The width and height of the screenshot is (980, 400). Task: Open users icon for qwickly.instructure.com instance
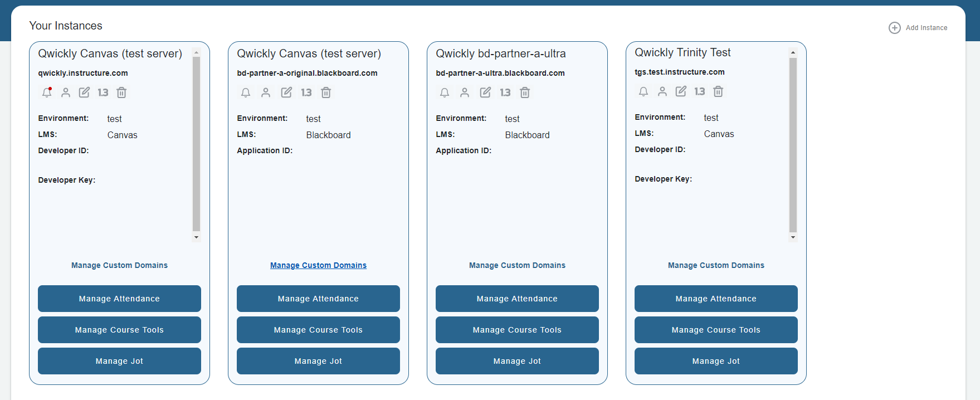click(x=66, y=92)
